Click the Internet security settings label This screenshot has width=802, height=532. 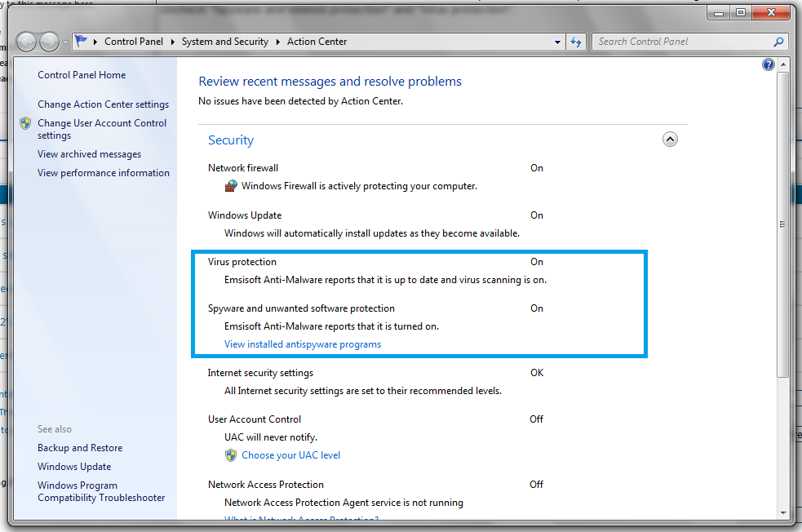click(x=260, y=373)
